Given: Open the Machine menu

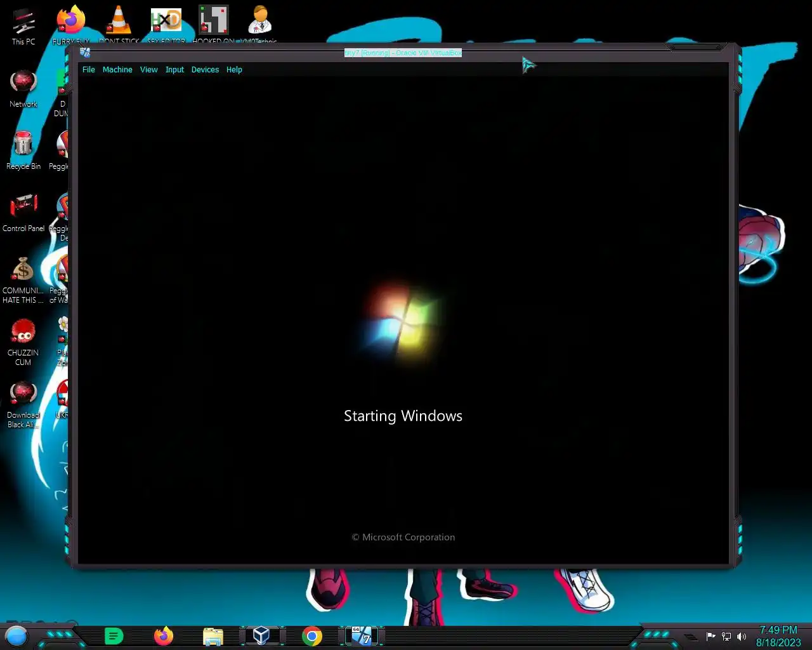Looking at the screenshot, I should (x=117, y=70).
